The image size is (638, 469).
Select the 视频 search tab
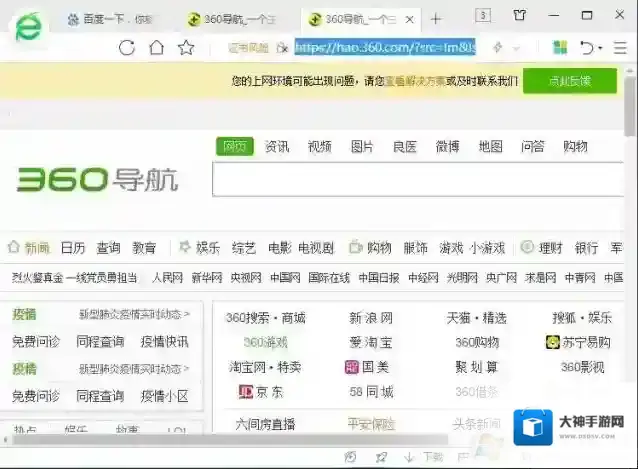(x=320, y=146)
